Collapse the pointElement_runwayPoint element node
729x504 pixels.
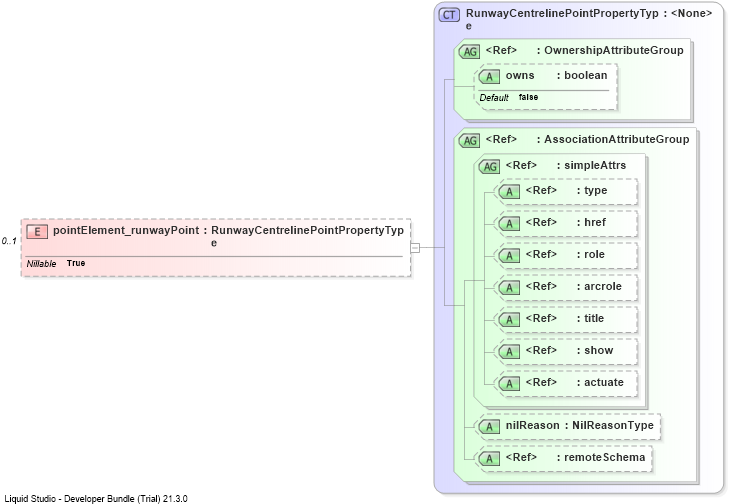coord(415,248)
